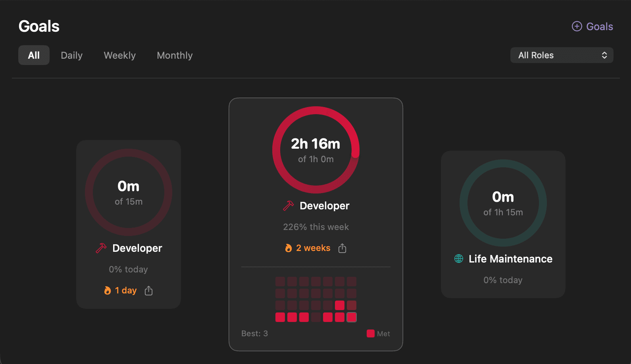Click the globe icon next to Life Maintenance

point(459,259)
